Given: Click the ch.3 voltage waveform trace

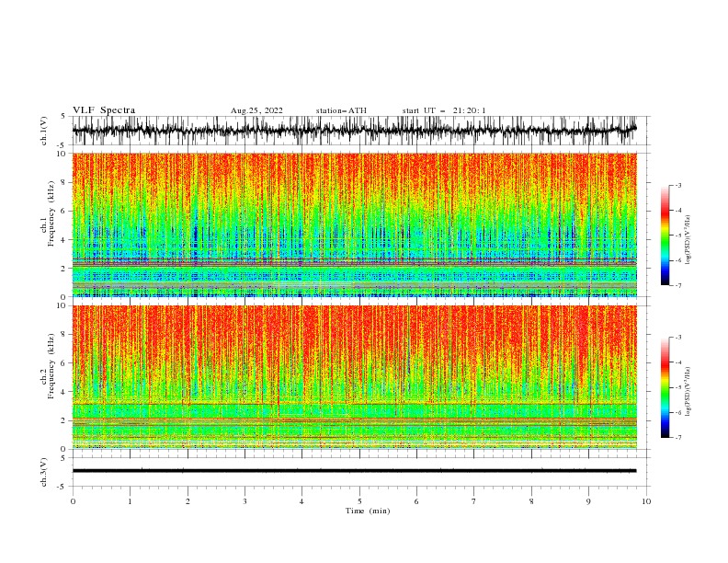Looking at the screenshot, I should (354, 471).
